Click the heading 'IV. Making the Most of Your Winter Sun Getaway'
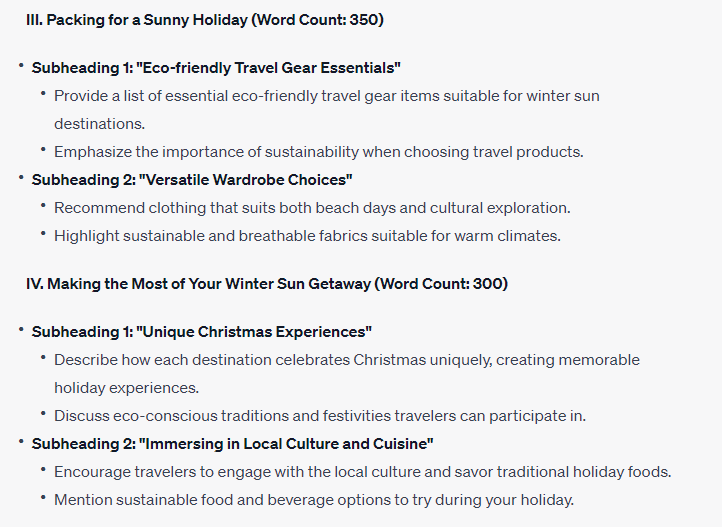 point(267,284)
